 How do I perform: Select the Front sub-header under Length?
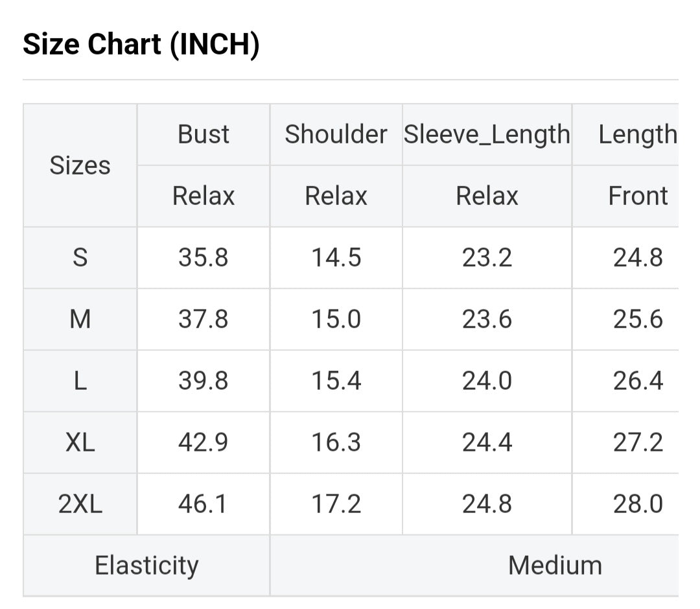tap(638, 196)
